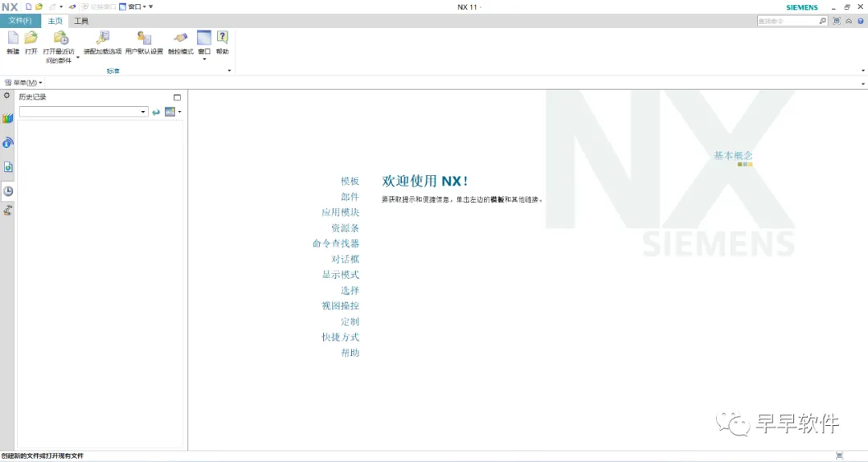The height and width of the screenshot is (462, 868).
Task: Click the history thumbnail view icon
Action: [170, 112]
